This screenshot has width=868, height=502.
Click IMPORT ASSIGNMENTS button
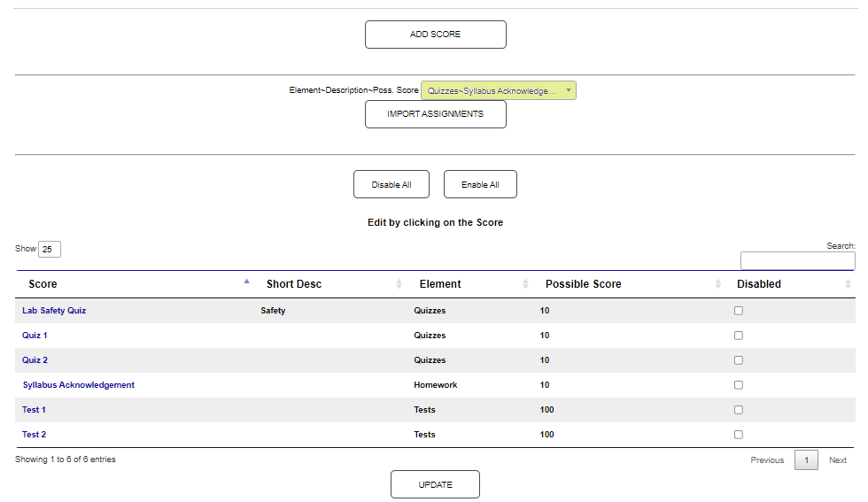[x=435, y=114]
